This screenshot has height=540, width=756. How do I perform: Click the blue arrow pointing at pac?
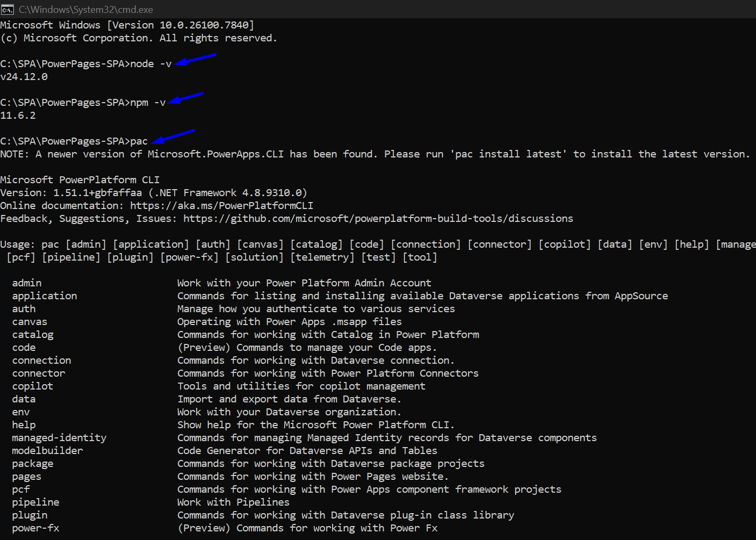(x=173, y=136)
